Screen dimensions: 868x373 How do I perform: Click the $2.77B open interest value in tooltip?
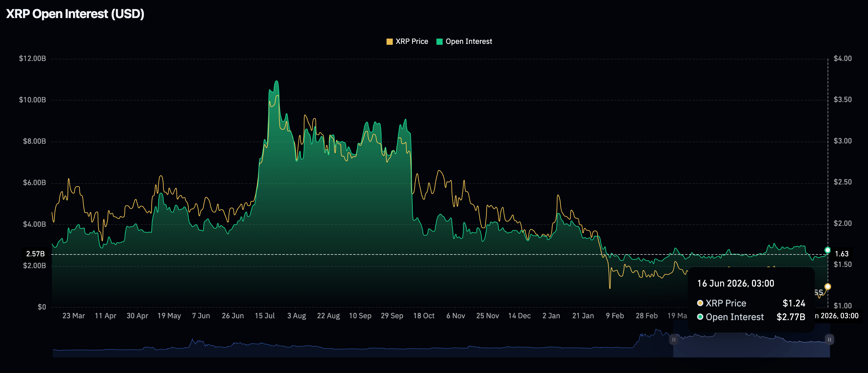791,317
